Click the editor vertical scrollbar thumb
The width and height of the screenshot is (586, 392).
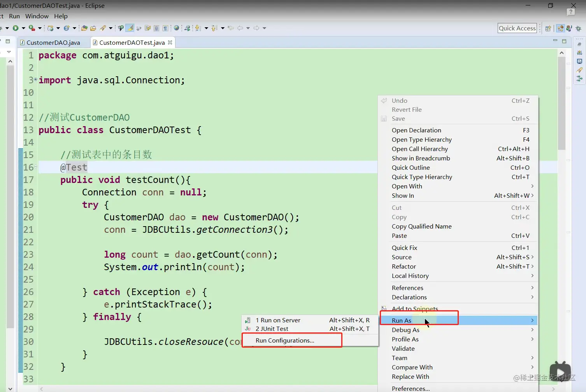point(561,103)
